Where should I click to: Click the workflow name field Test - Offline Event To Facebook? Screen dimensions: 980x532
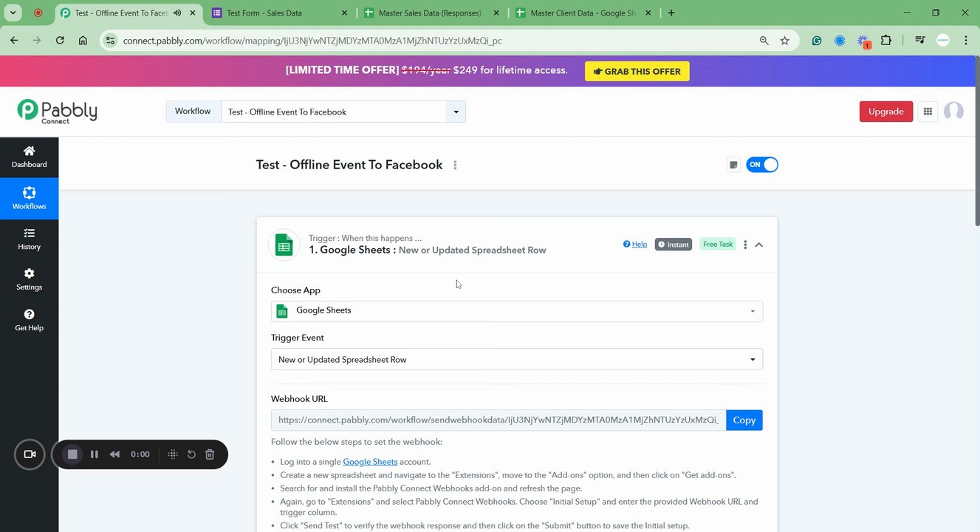[x=334, y=112]
